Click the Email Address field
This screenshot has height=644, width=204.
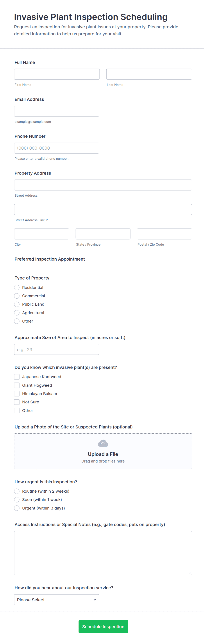(x=57, y=111)
